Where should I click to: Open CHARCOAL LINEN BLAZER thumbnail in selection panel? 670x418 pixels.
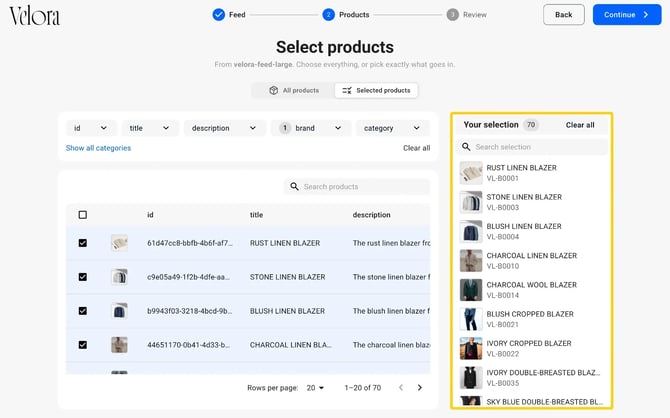click(x=471, y=260)
